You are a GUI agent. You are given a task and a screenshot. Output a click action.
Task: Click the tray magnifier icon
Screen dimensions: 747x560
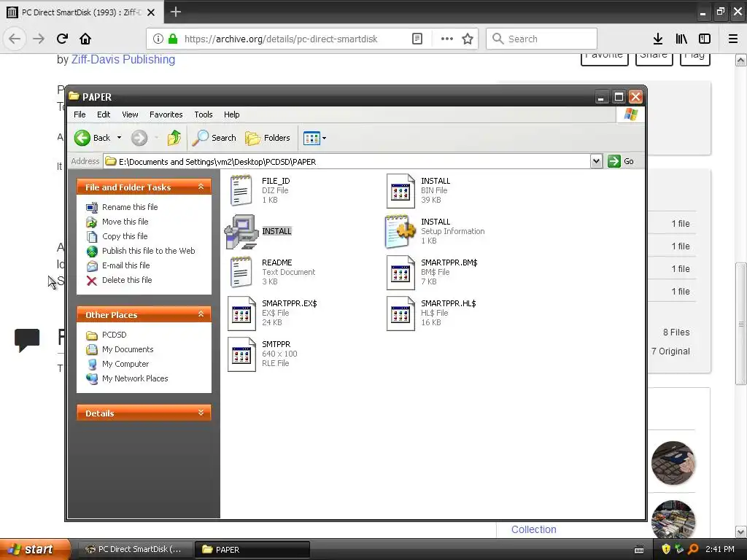[693, 550]
